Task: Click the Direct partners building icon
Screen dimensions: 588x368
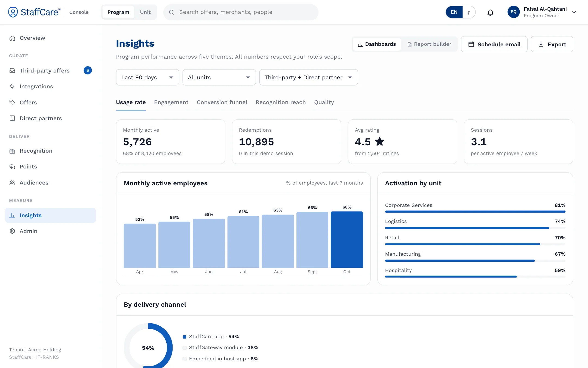Action: click(12, 118)
